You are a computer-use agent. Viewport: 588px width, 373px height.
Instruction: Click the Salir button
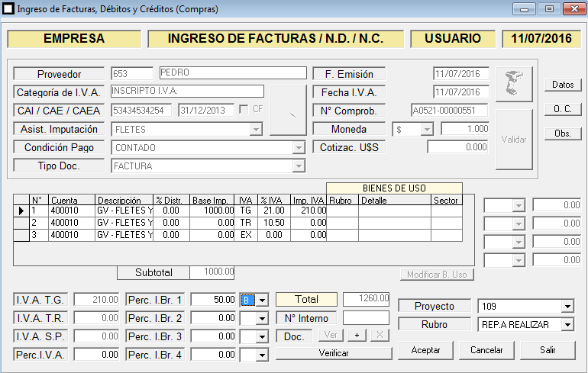tap(548, 350)
